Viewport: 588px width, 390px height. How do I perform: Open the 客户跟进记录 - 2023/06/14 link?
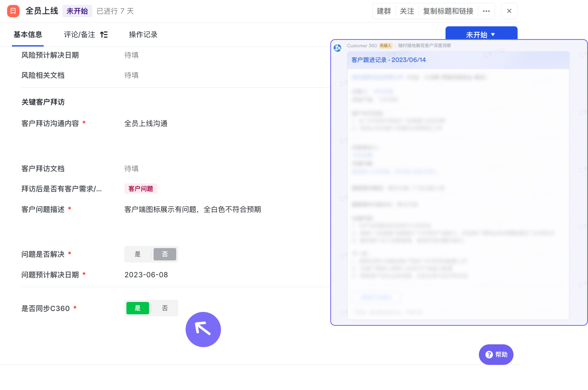tap(389, 60)
